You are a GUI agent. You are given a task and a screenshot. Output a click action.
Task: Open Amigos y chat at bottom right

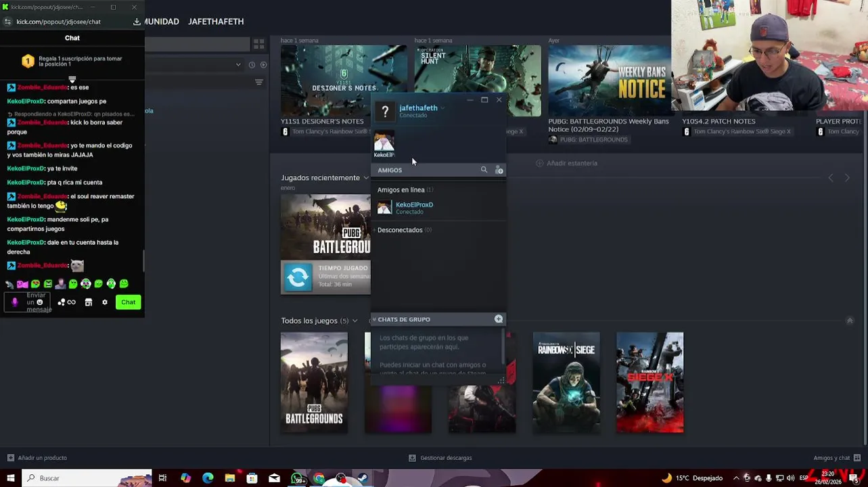coord(838,458)
